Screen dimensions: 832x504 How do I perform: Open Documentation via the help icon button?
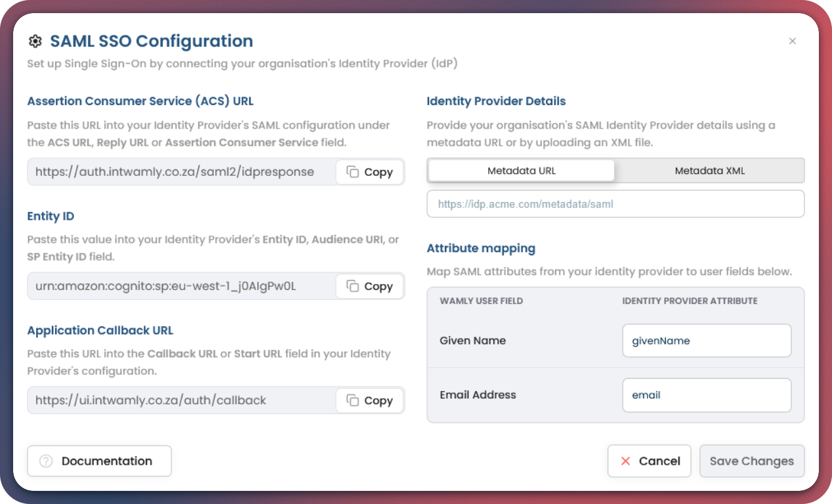click(99, 461)
